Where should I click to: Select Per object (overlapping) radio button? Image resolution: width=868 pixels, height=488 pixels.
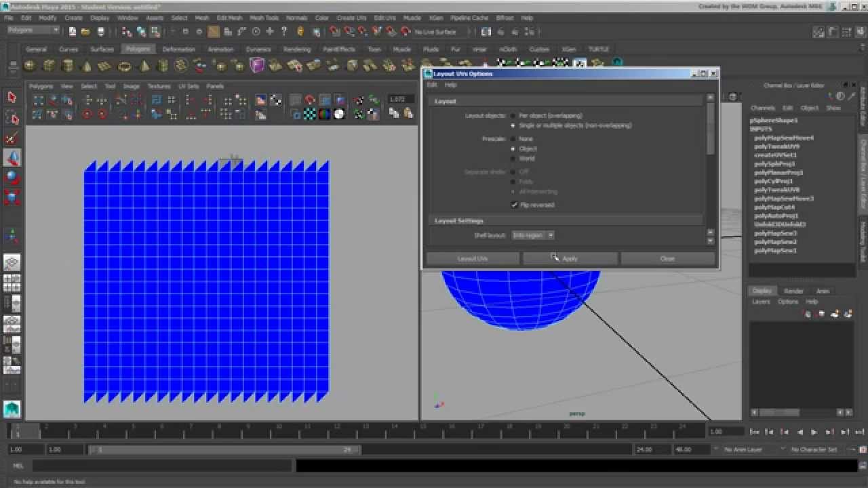513,116
